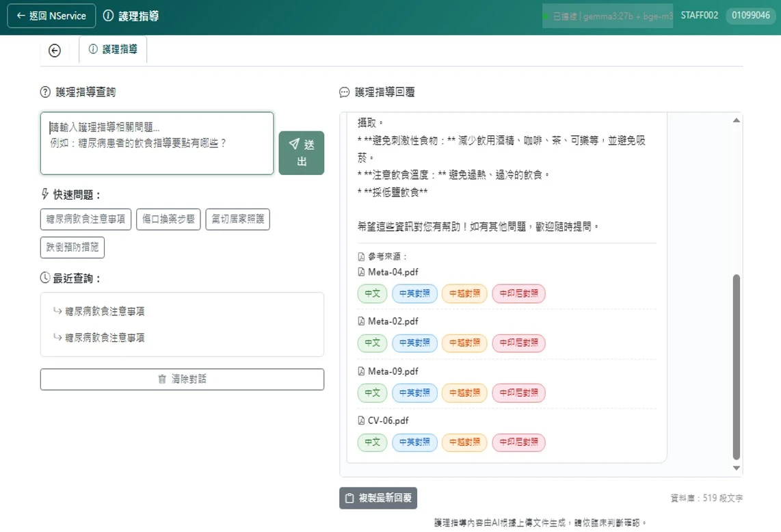Select 中英對照 tag under Meta-02.pdf
The image size is (781, 532).
(414, 343)
